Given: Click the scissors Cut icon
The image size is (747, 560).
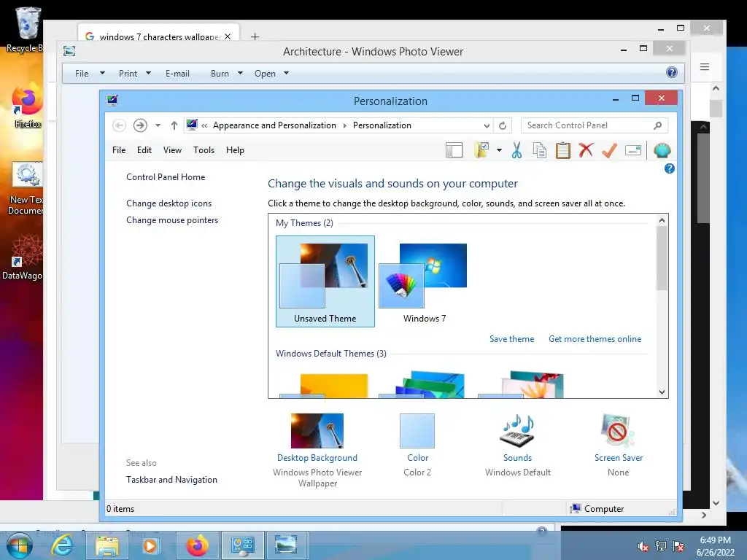Looking at the screenshot, I should click(516, 150).
